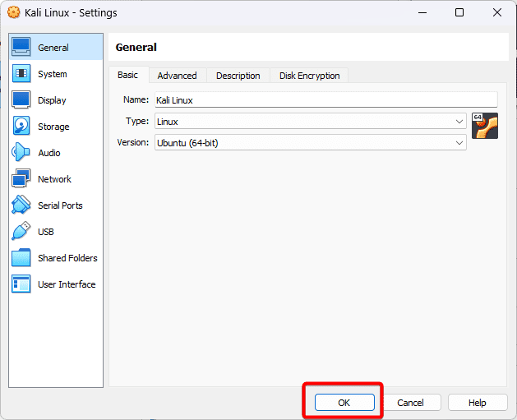This screenshot has width=517, height=420.
Task: Go to the User Interface section label
Action: [67, 284]
